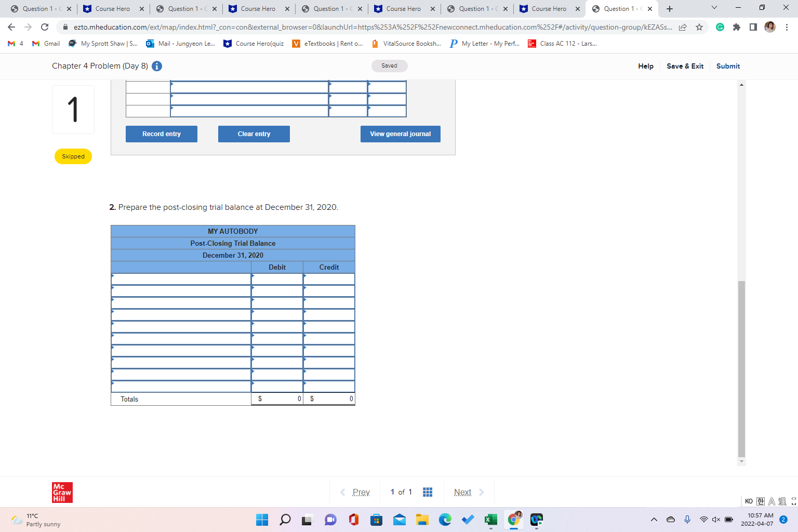
Task: Click the Clear entry button
Action: (254, 134)
